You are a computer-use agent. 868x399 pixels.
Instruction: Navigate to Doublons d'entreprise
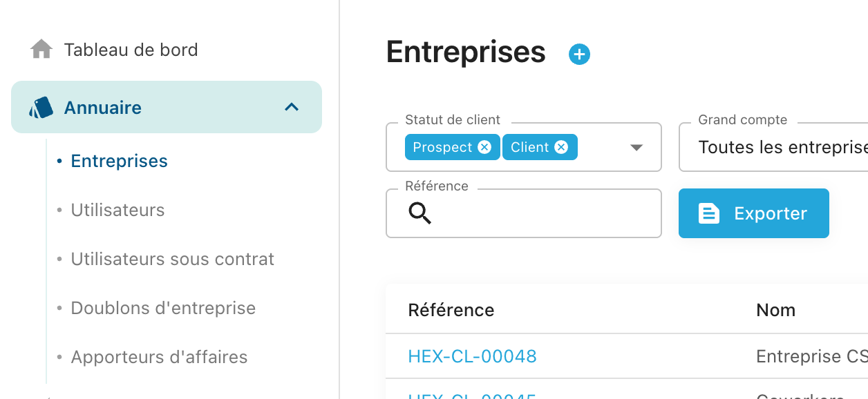163,308
